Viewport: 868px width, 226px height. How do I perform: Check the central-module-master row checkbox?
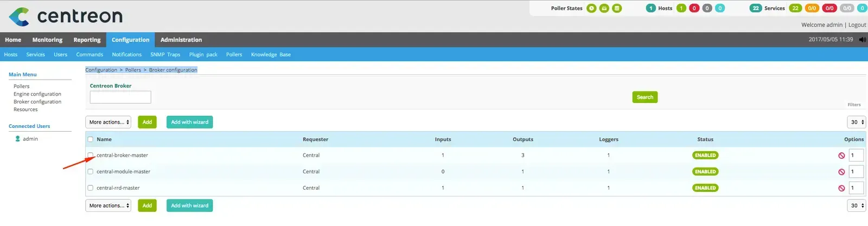tap(91, 171)
